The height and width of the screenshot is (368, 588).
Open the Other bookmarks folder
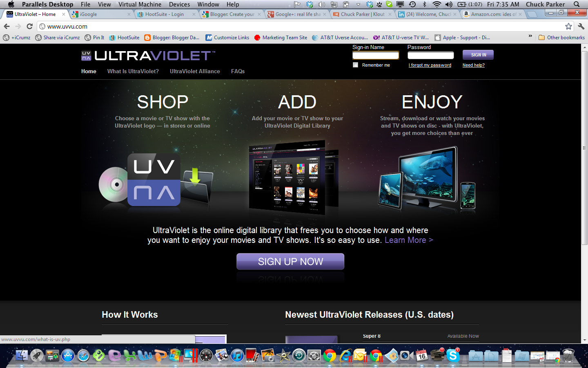coord(561,38)
